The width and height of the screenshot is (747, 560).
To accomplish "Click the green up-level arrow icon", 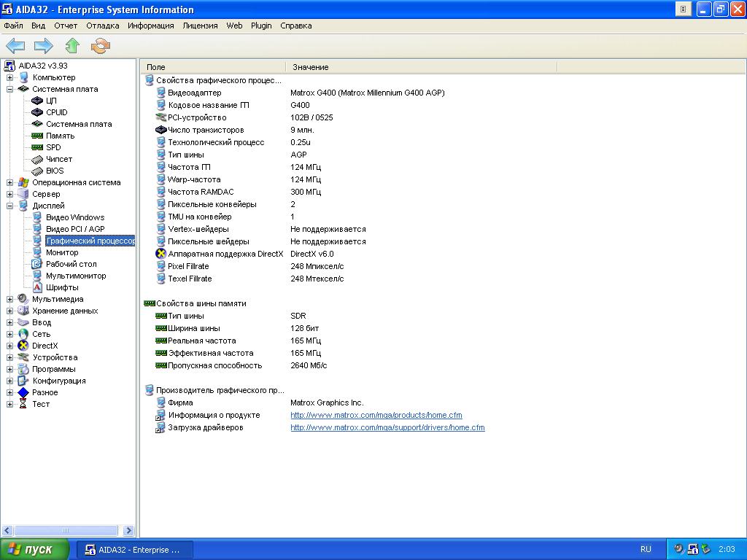I will [x=72, y=46].
